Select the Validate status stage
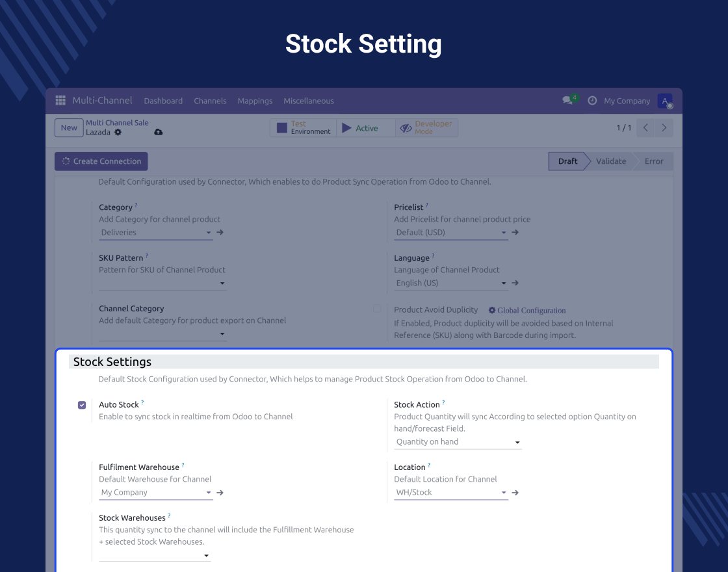Image resolution: width=728 pixels, height=572 pixels. (x=611, y=161)
